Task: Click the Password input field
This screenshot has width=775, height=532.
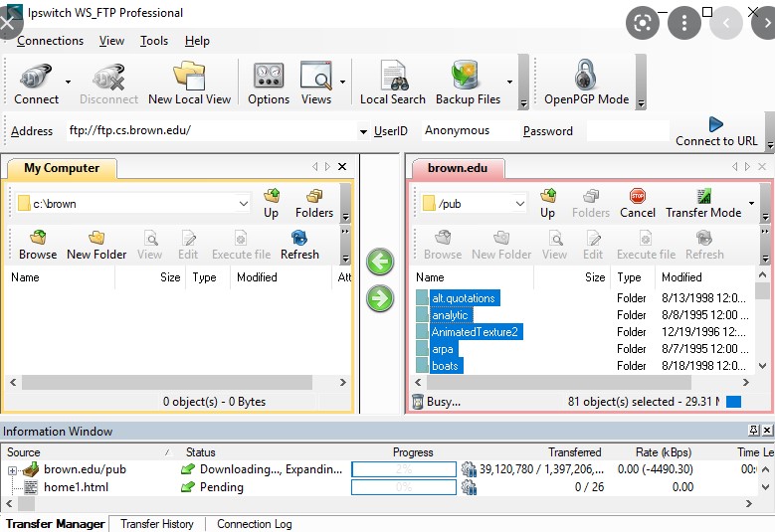Action: coord(628,131)
